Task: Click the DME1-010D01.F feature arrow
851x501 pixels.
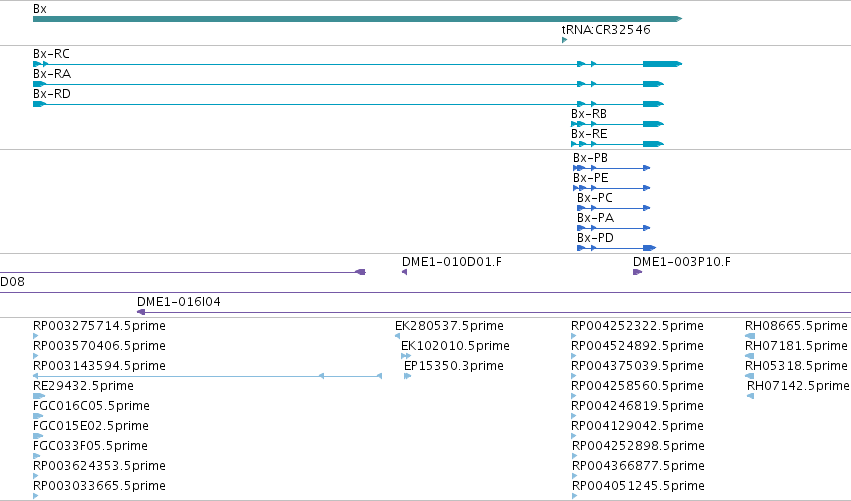Action: coord(404,272)
